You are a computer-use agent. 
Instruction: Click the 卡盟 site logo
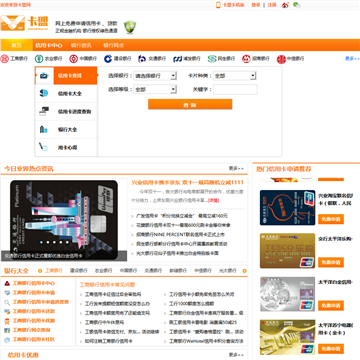pos(24,23)
